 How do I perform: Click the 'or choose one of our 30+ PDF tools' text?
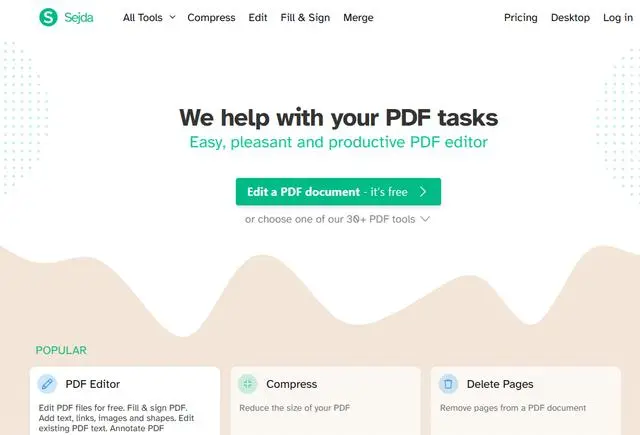(x=330, y=219)
